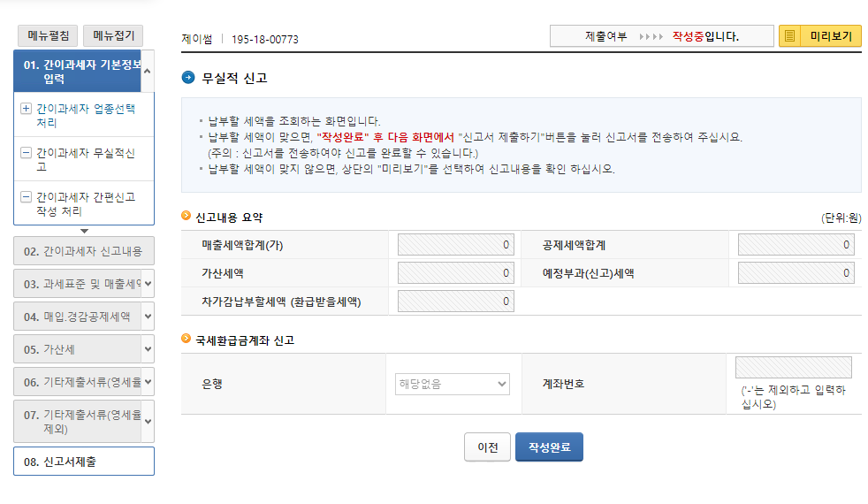Screen dimensions: 868x504
Task: Expand the 03. 과세표준 및 매출세액 dropdown arrow
Action: pos(148,284)
